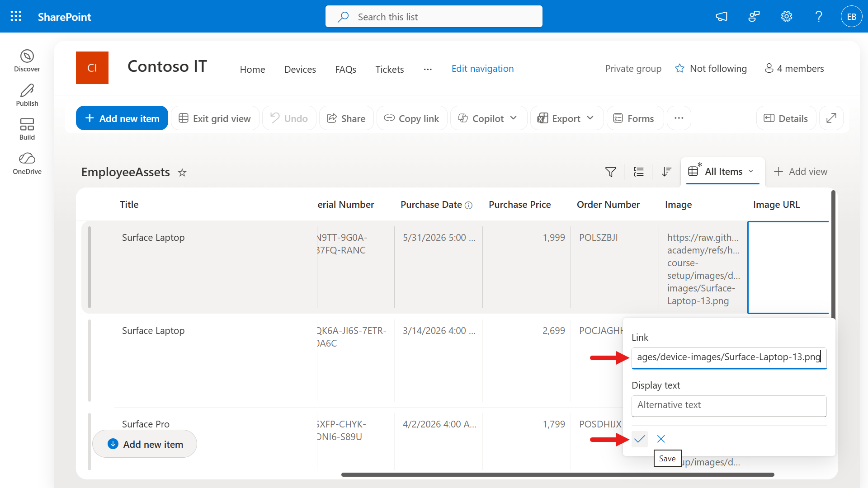
Task: Click the 1,999 purchase price cell
Action: (526, 267)
